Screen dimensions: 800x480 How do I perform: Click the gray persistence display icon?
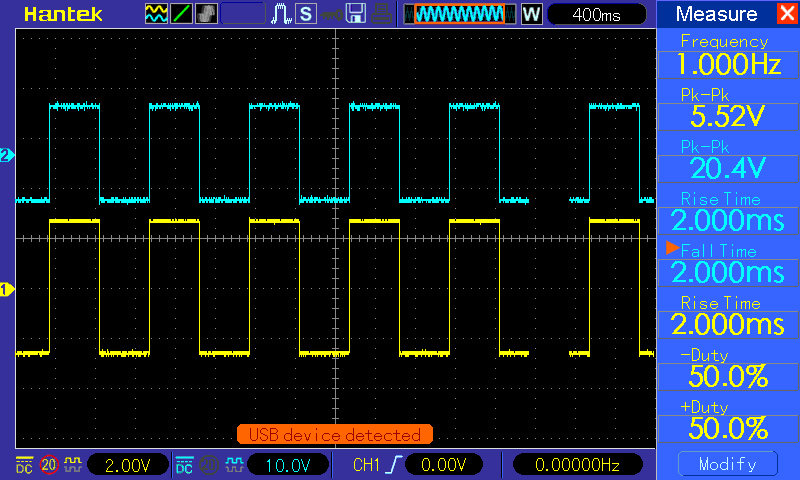(x=207, y=14)
